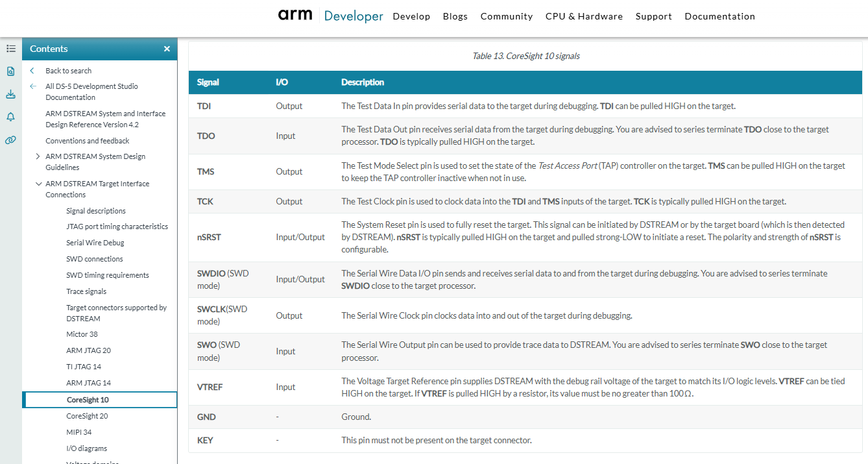Click the download document icon
The width and height of the screenshot is (868, 464).
click(11, 94)
